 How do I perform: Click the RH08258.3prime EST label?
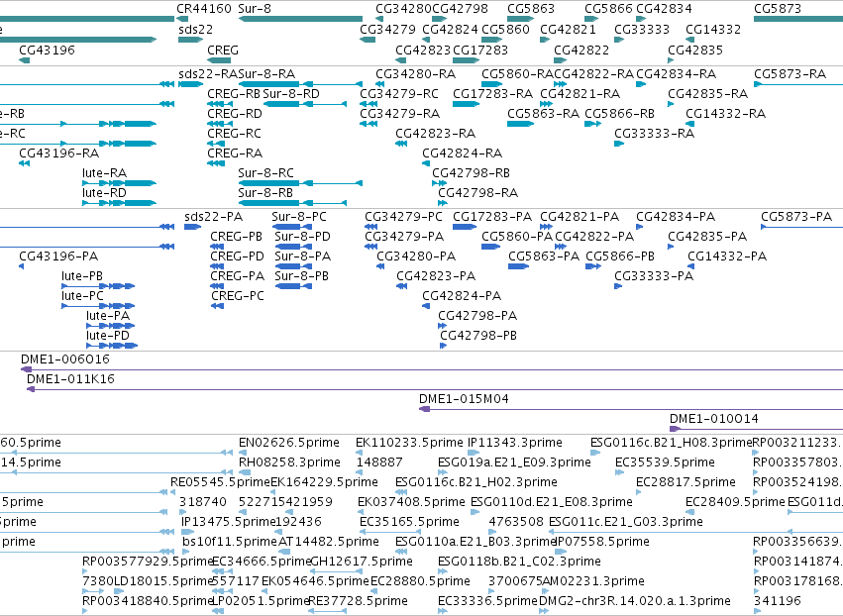(290, 462)
